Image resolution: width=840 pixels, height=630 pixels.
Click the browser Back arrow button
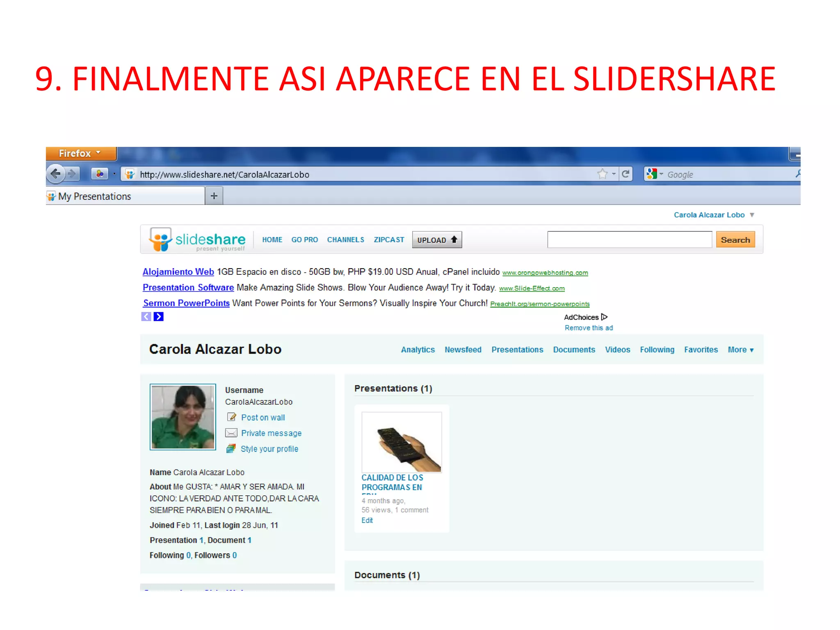tap(56, 174)
